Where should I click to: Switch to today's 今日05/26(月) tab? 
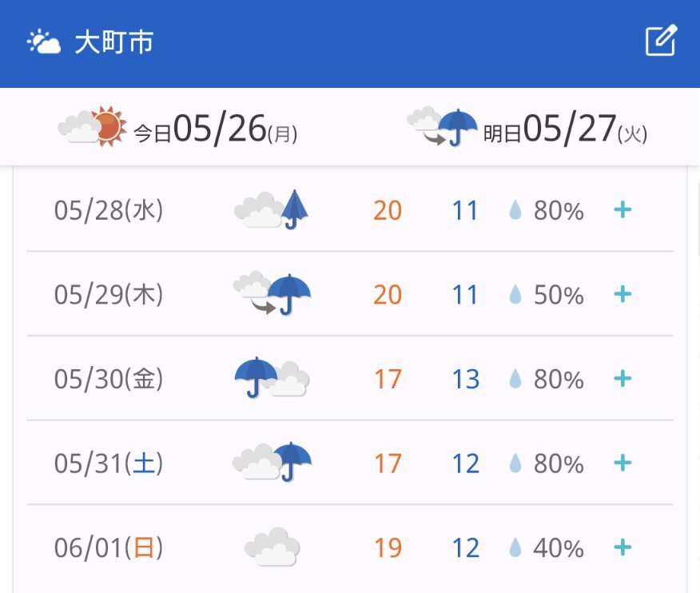tap(177, 127)
